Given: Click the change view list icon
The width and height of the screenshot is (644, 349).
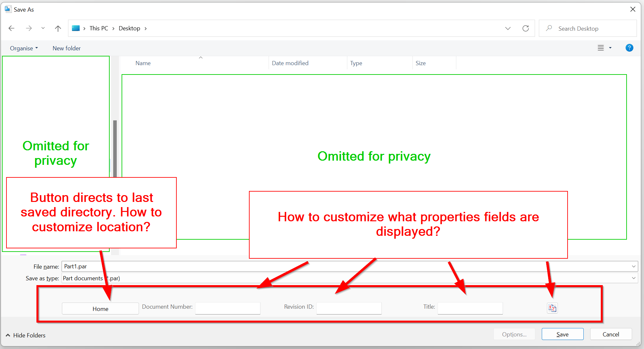Looking at the screenshot, I should point(600,48).
